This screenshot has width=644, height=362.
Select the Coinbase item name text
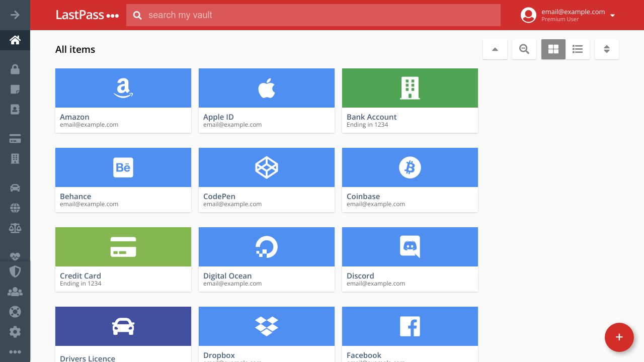click(x=363, y=196)
